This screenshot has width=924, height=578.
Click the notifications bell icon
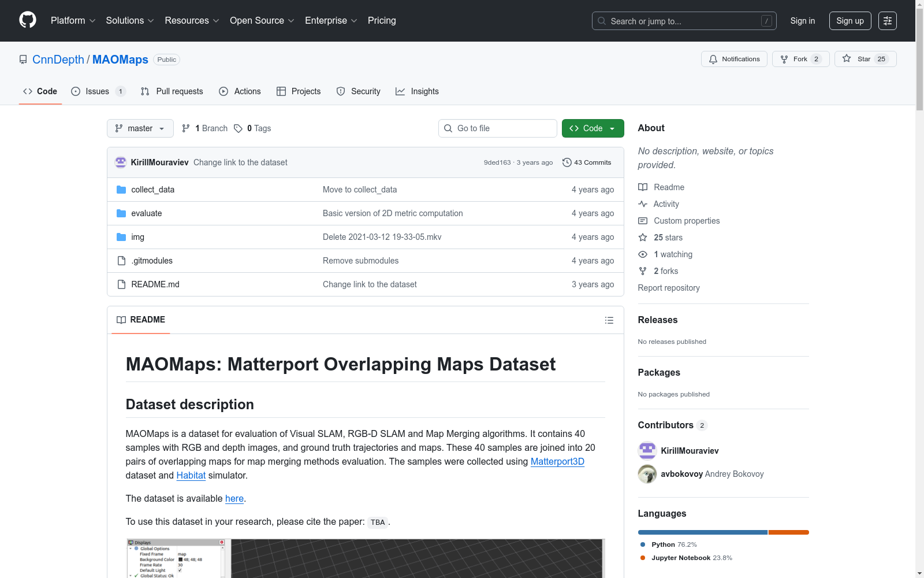pyautogui.click(x=713, y=59)
